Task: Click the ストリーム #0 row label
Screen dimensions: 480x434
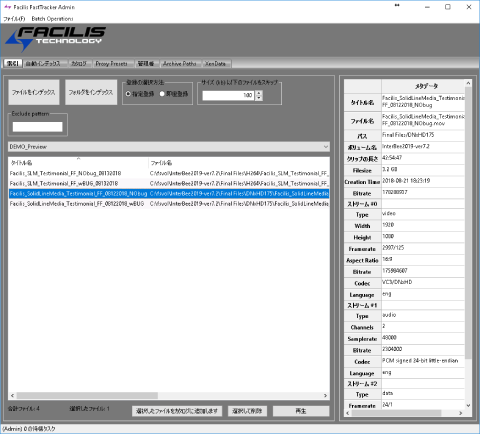Action: (x=362, y=204)
